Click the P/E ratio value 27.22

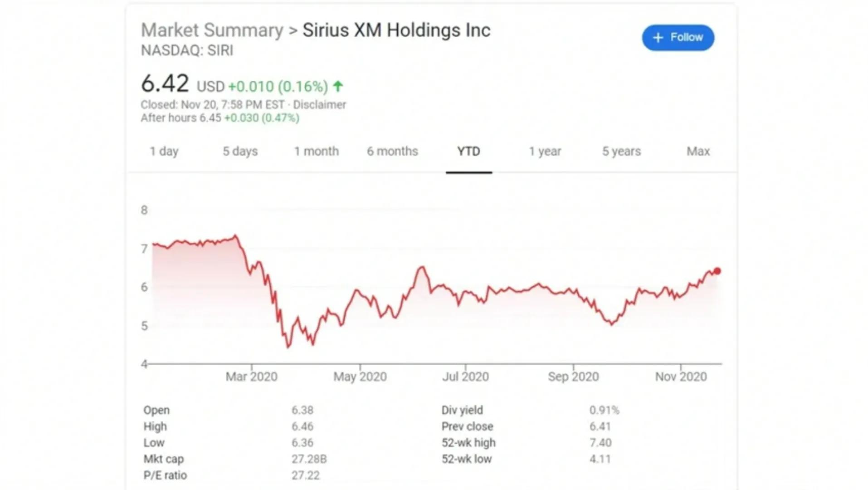tap(306, 475)
